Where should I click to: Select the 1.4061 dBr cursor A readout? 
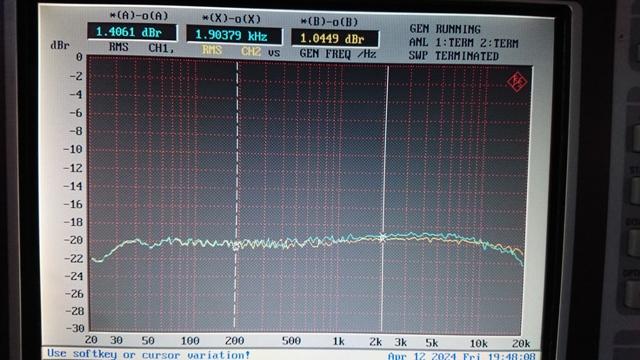[132, 32]
